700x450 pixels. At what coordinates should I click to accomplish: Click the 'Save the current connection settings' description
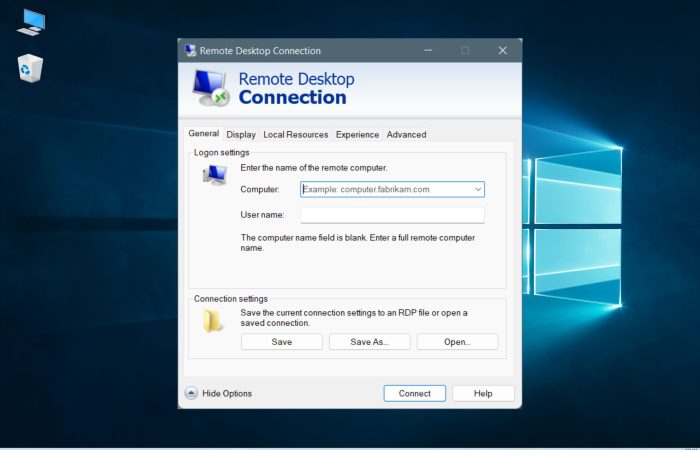(x=354, y=318)
